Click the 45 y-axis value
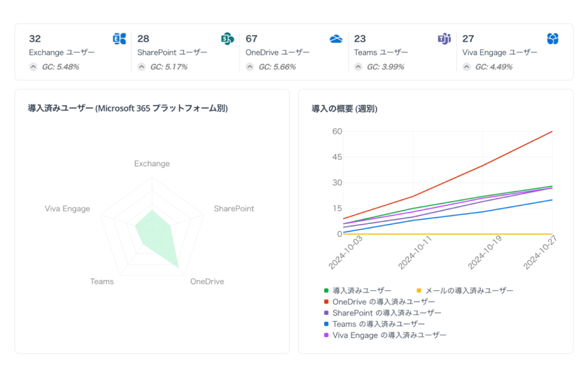This screenshot has height=375, width=588. tap(337, 157)
